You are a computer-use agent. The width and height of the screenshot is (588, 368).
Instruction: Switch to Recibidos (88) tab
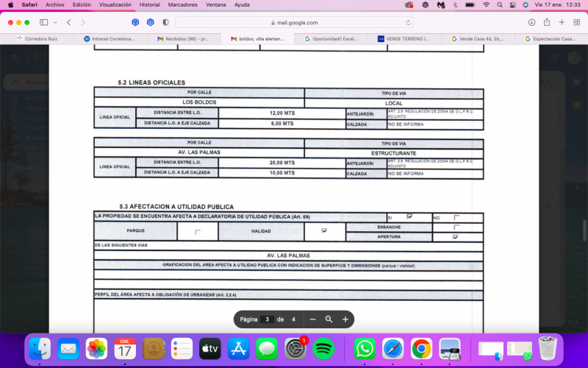pos(184,39)
